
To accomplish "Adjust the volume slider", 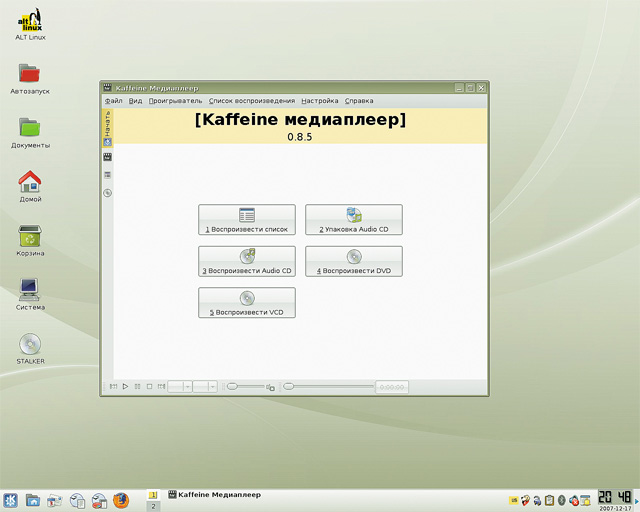I will click(x=246, y=386).
